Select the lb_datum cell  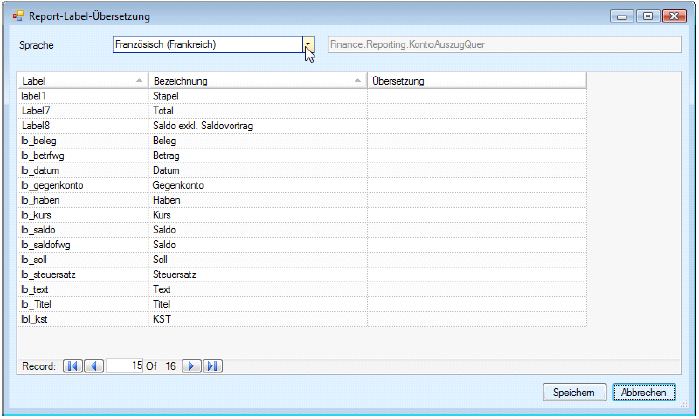[83, 170]
